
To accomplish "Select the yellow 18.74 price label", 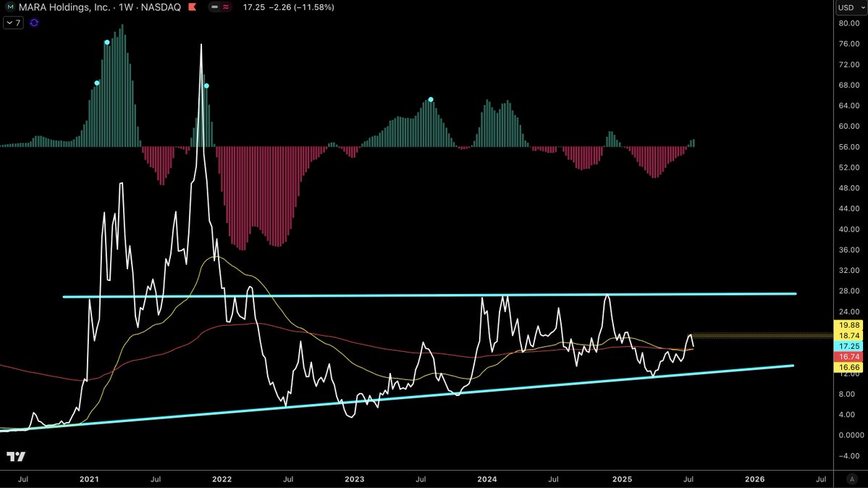I will [x=848, y=336].
